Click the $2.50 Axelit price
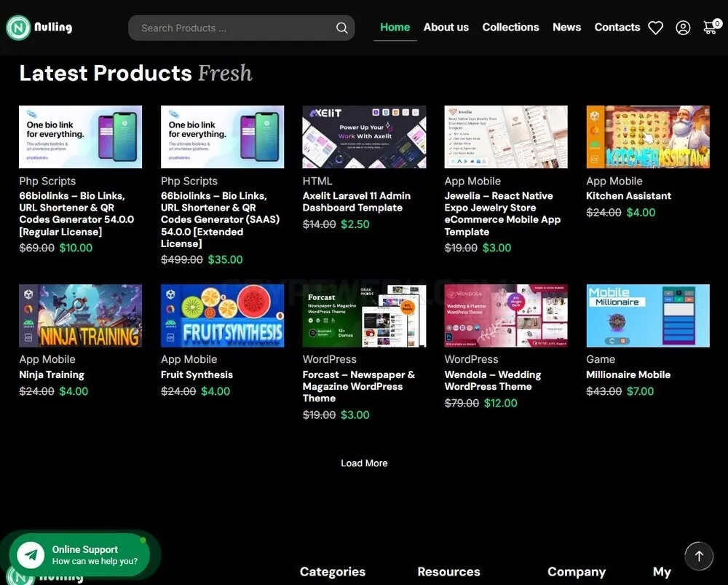728x585 pixels. click(x=355, y=224)
